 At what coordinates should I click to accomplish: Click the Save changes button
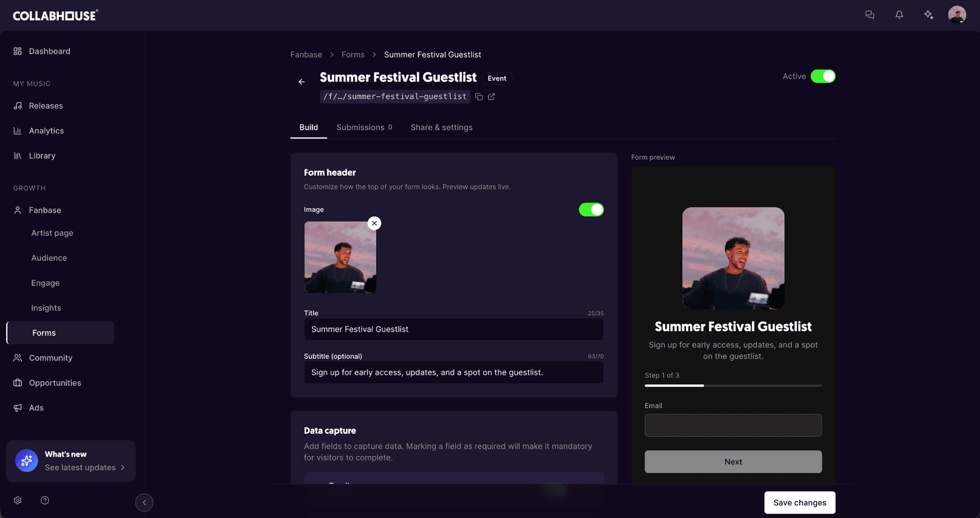click(x=800, y=503)
